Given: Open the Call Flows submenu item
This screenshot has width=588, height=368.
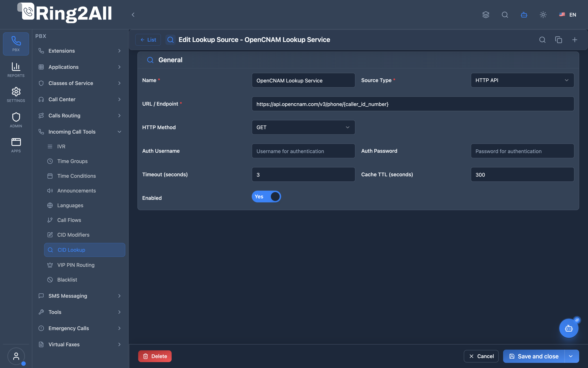Looking at the screenshot, I should tap(85, 220).
